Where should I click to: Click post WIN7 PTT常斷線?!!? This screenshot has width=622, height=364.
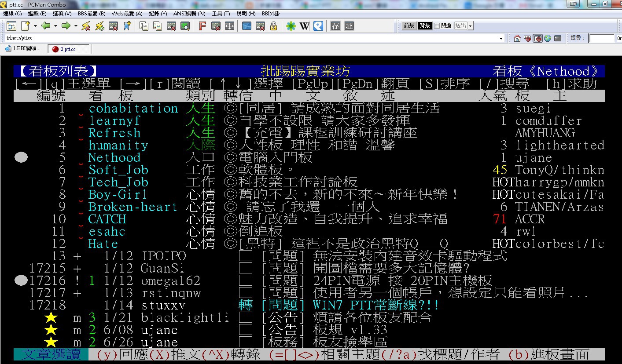(x=376, y=305)
